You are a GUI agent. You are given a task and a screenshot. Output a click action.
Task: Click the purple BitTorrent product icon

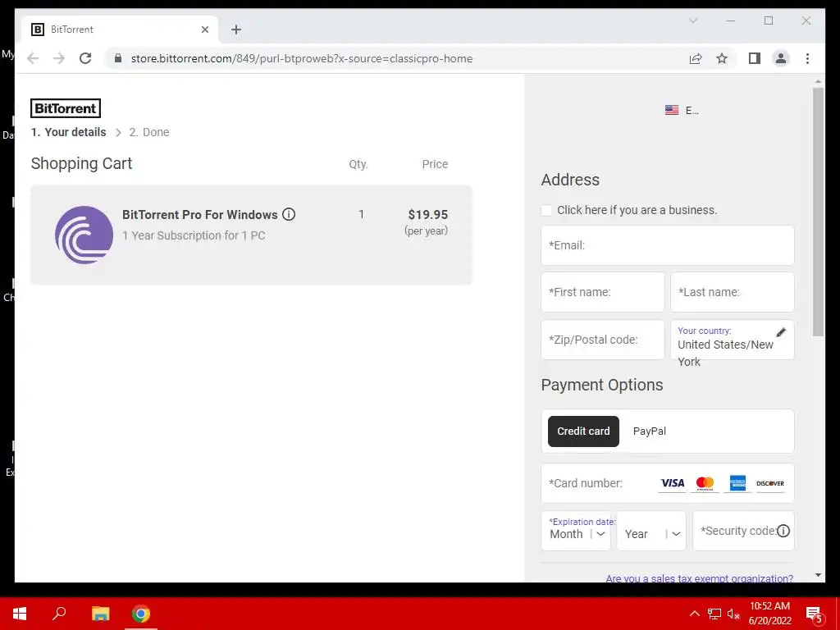click(84, 235)
